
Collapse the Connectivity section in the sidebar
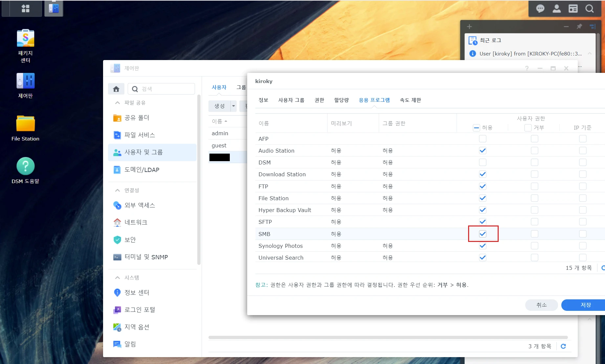coord(118,190)
